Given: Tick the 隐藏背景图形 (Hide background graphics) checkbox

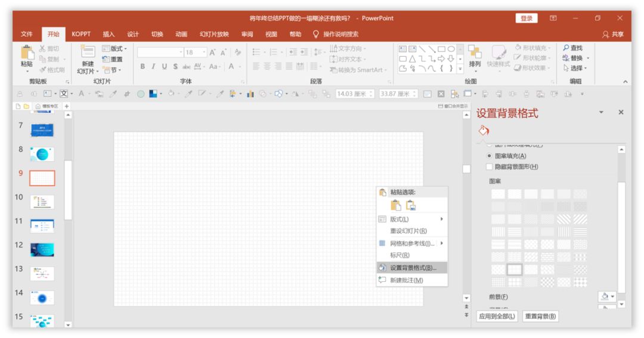Looking at the screenshot, I should [490, 167].
